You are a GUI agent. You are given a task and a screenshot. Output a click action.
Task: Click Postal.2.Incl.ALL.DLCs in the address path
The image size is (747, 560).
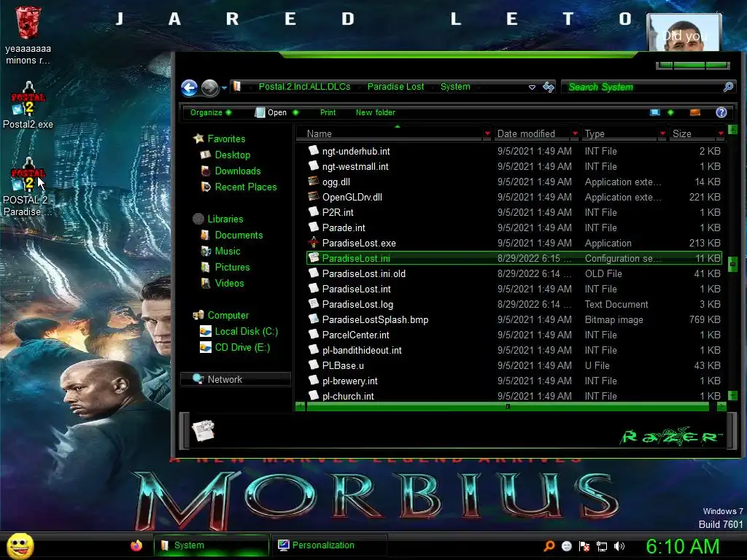point(304,87)
